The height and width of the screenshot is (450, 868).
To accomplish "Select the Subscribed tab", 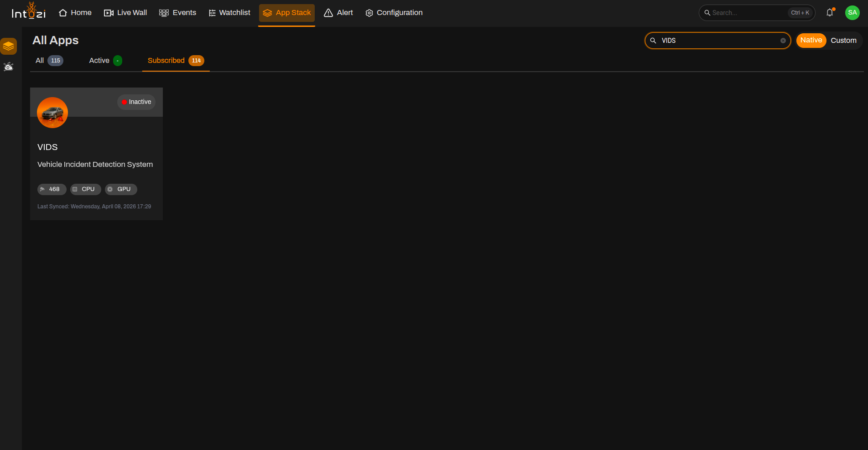I will [176, 61].
